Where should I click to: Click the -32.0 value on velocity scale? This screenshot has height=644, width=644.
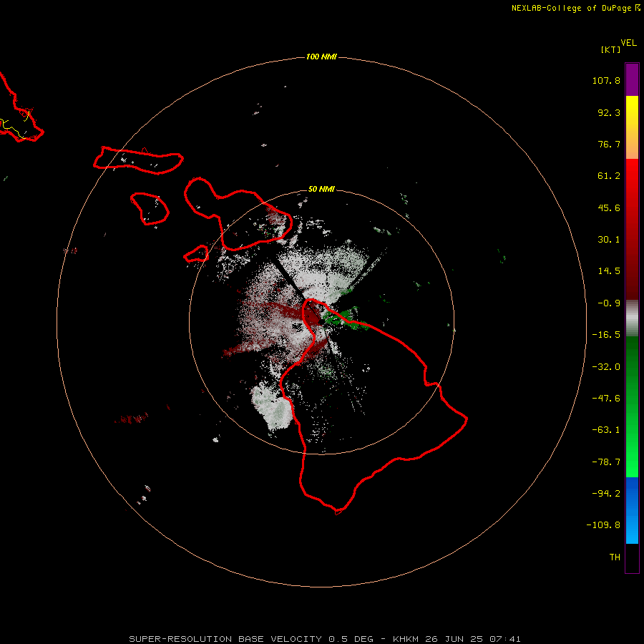point(606,367)
